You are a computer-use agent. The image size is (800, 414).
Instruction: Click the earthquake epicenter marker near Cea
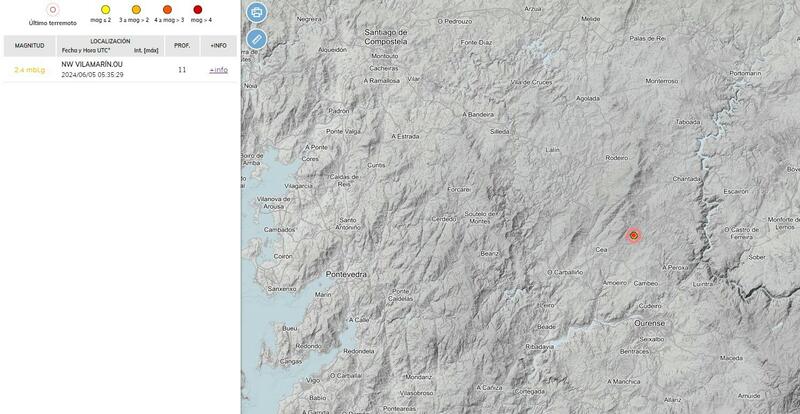(x=633, y=236)
